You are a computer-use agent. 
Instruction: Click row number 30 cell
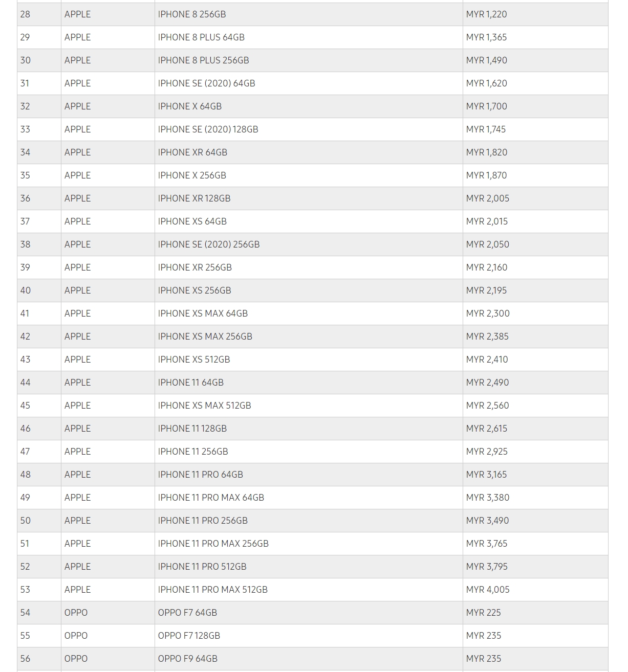click(26, 60)
